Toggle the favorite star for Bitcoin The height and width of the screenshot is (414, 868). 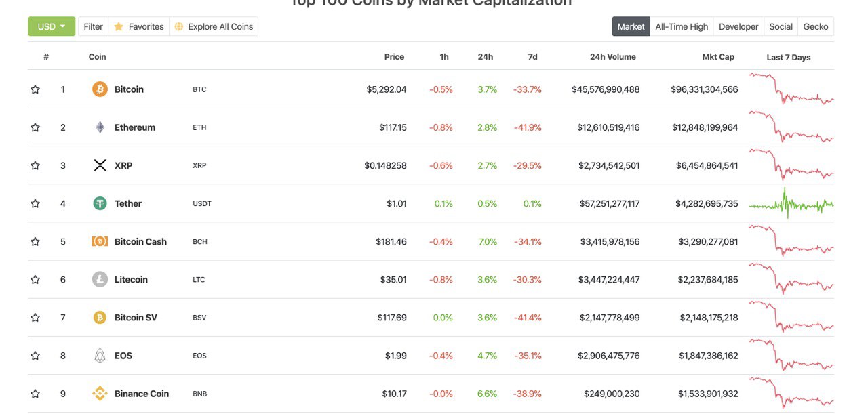pos(35,89)
